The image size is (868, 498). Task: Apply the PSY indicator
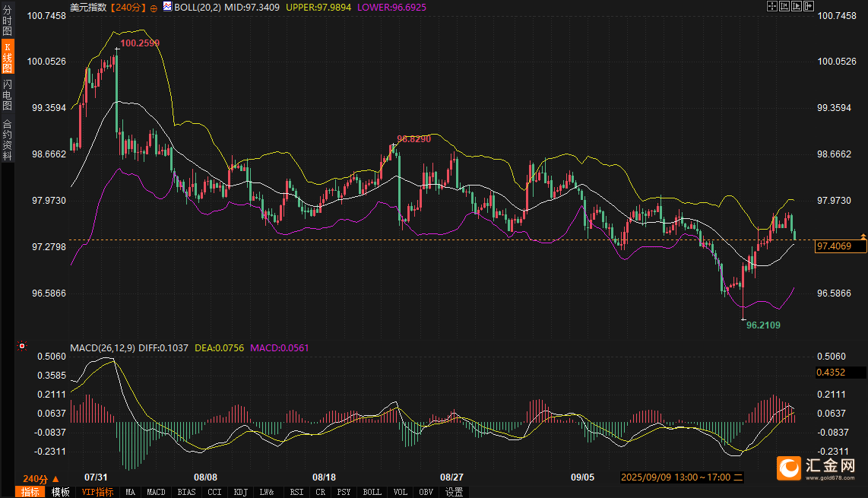coord(344,492)
